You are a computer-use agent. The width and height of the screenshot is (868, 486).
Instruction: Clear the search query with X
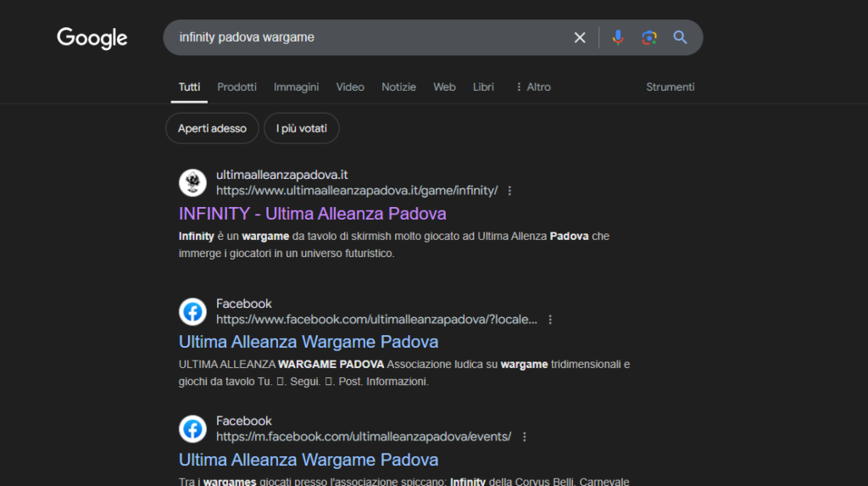pyautogui.click(x=580, y=37)
